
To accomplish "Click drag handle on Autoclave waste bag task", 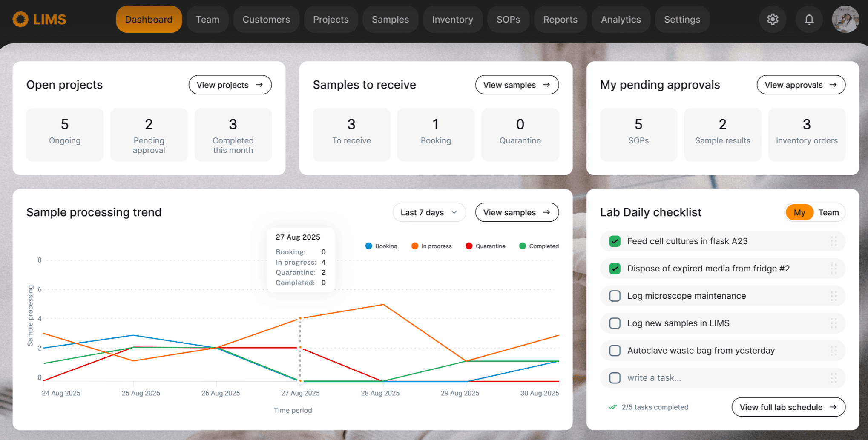I will [834, 351].
